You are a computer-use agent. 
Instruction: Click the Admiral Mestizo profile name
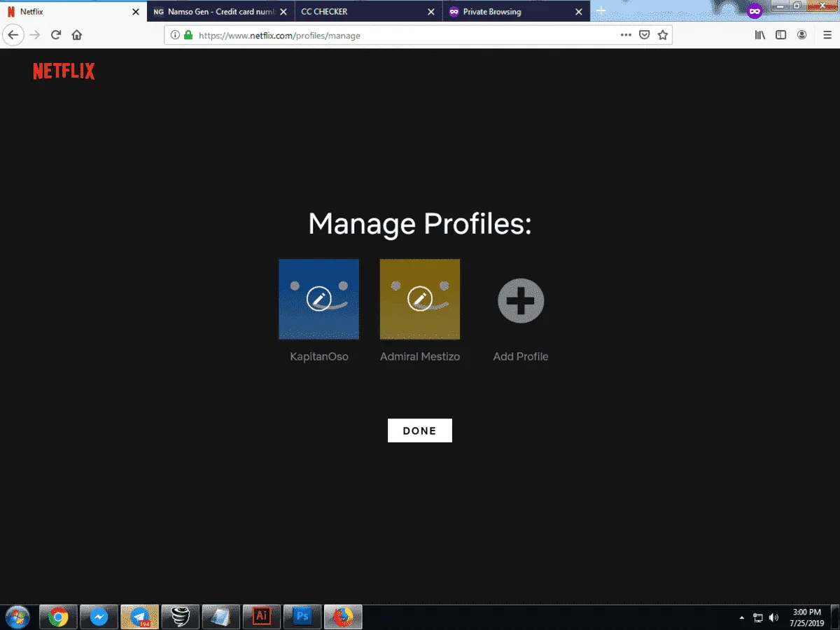coord(420,356)
